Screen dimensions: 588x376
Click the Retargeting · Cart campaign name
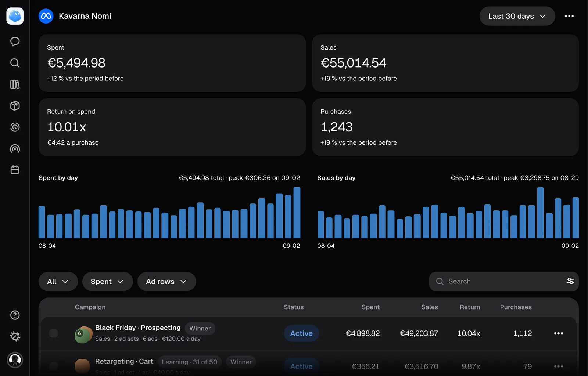[124, 361]
